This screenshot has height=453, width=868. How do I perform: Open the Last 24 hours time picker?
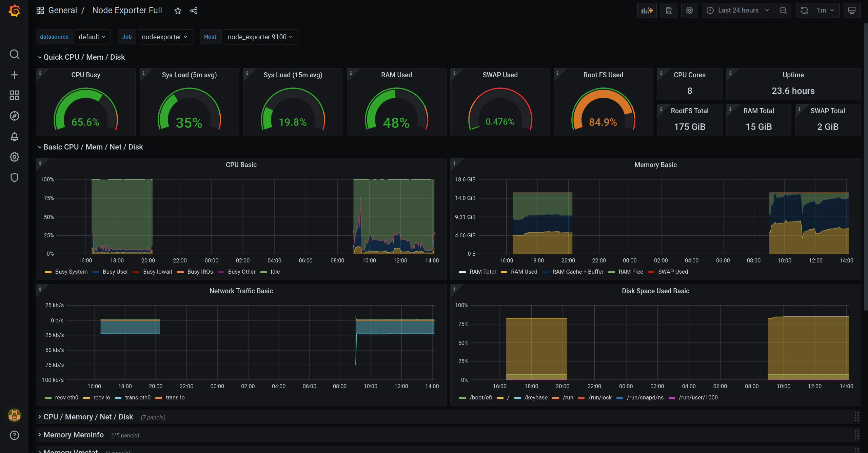tap(738, 11)
